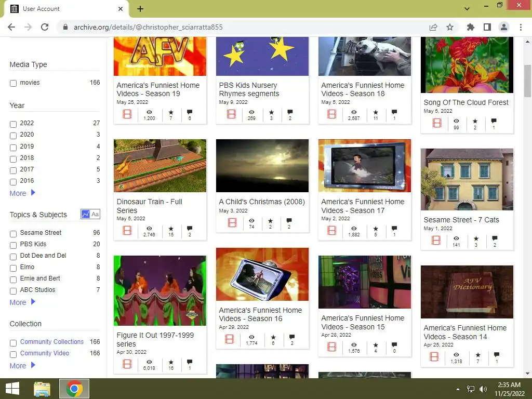This screenshot has width=532, height=399.
Task: Click the page vertical scrollbar thumb
Action: coord(527,81)
